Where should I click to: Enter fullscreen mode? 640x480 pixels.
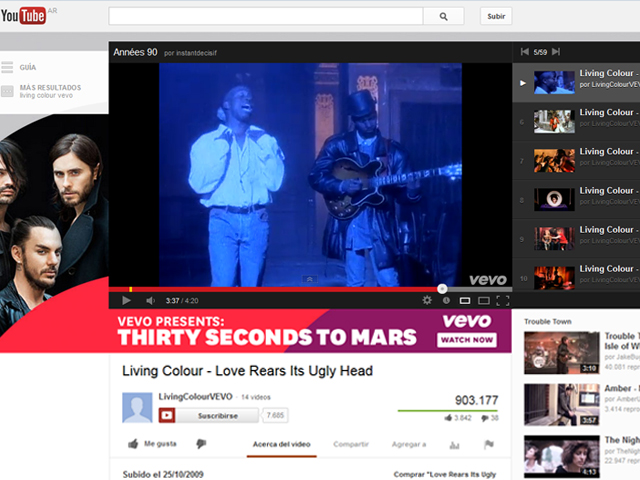coord(502,301)
